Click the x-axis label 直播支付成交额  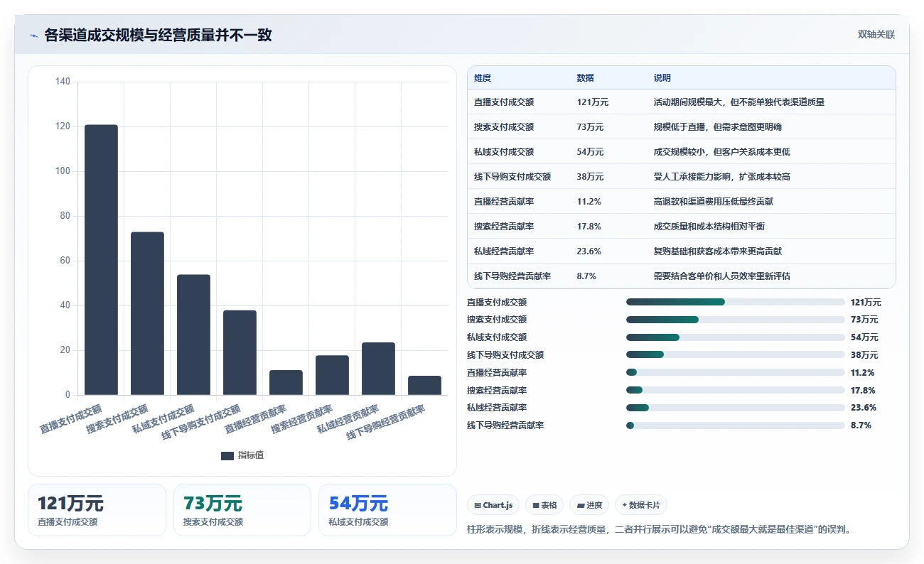coord(71,419)
